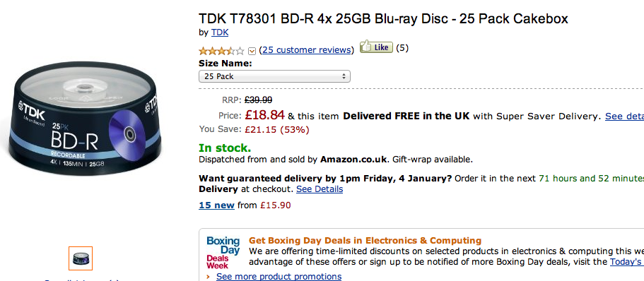Click See Details for guaranteed delivery
The width and height of the screenshot is (644, 281).
point(320,189)
